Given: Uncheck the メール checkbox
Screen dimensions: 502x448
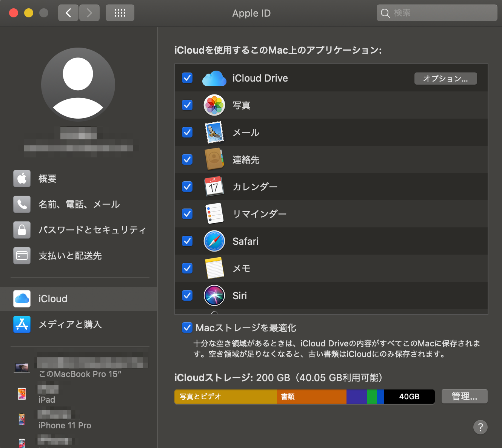Looking at the screenshot, I should (187, 132).
